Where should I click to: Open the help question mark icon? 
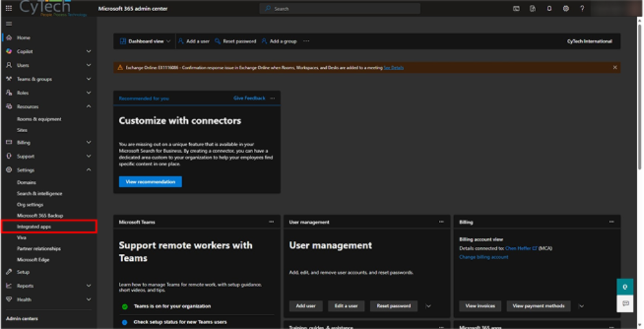pyautogui.click(x=582, y=9)
